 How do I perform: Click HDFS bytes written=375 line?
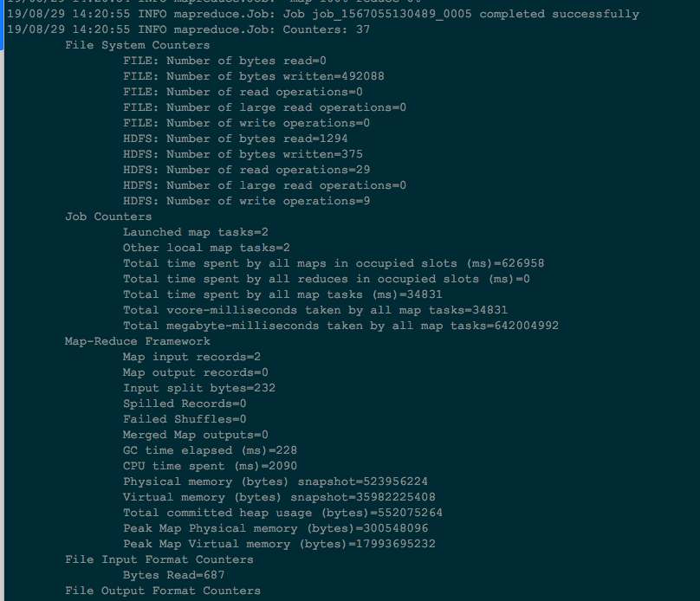243,154
